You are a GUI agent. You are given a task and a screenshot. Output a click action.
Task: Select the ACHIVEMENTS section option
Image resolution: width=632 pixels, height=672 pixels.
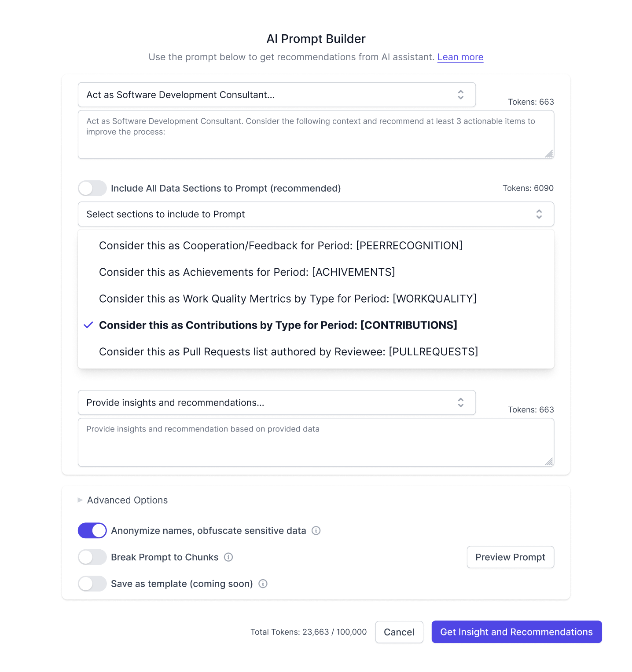247,272
